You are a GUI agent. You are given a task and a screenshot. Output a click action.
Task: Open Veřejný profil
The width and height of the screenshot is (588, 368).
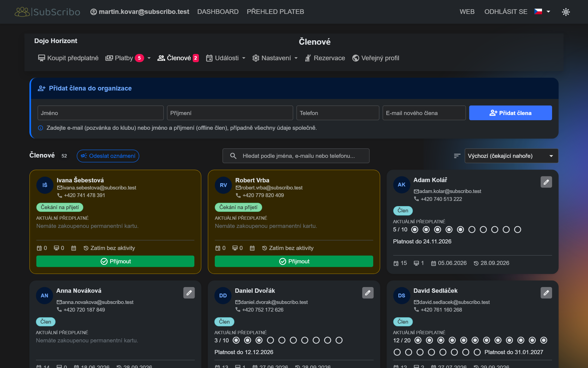click(375, 58)
